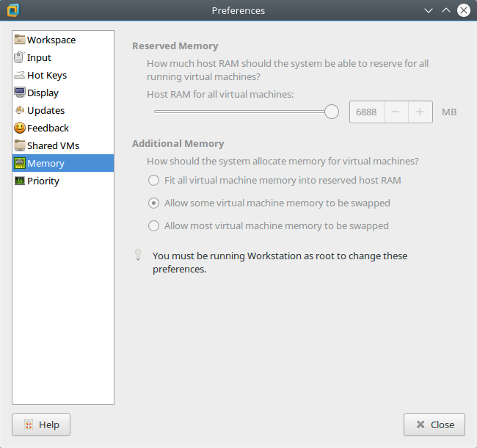Click the host RAM value field

coord(366,112)
